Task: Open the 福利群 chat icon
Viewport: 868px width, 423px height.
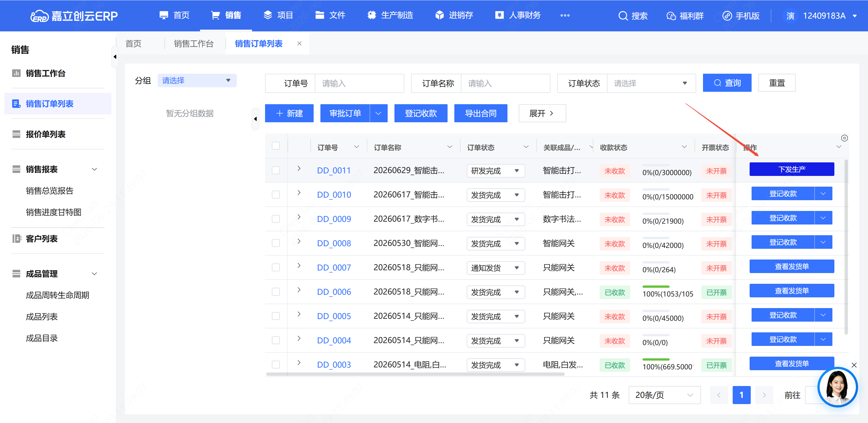Action: click(x=671, y=16)
